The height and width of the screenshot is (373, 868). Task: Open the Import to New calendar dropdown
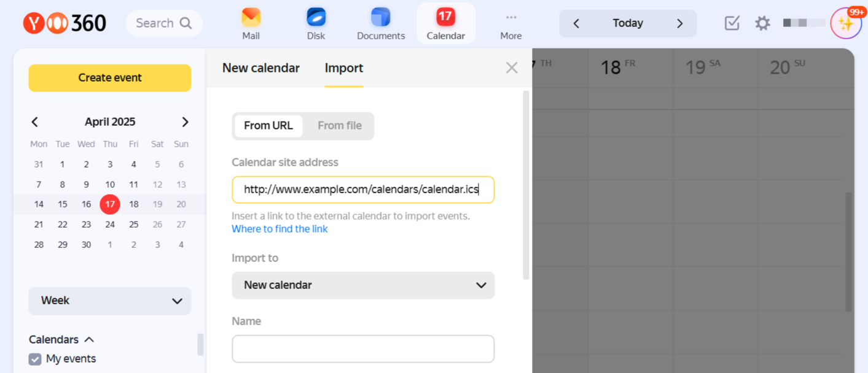point(362,285)
